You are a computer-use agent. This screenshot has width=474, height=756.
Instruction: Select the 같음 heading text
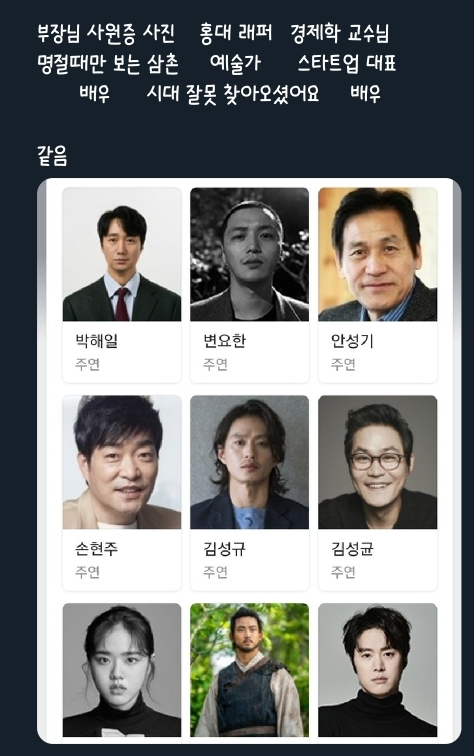(52, 155)
